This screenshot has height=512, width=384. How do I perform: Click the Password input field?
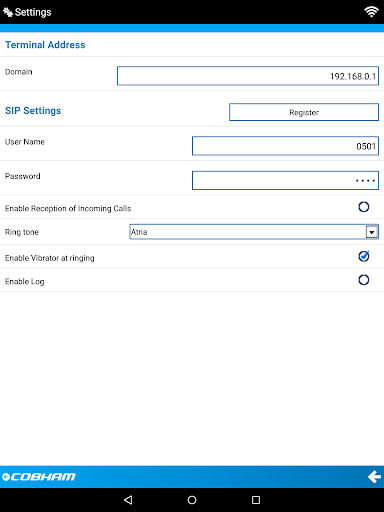point(285,180)
